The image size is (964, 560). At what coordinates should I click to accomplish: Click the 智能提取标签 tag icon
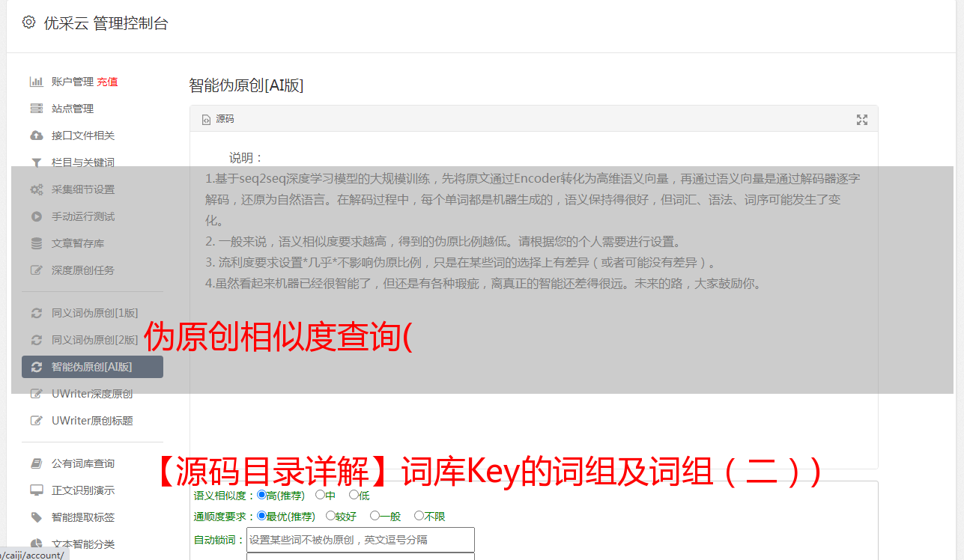tap(36, 517)
